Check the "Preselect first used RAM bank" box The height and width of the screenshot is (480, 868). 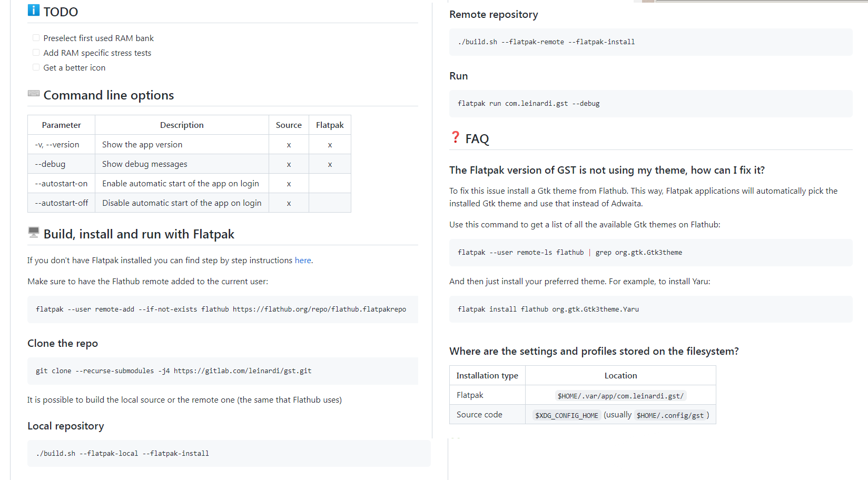click(x=36, y=38)
